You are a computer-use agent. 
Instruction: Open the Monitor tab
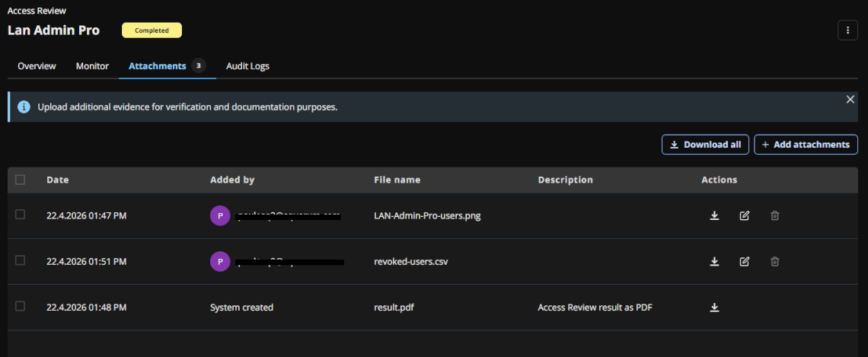click(92, 66)
